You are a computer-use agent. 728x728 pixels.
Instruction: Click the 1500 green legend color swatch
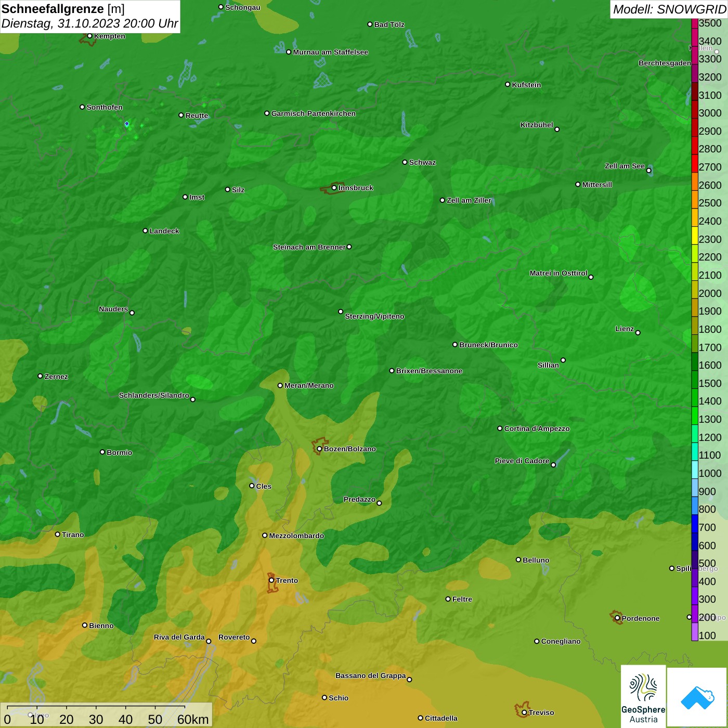coord(695,383)
